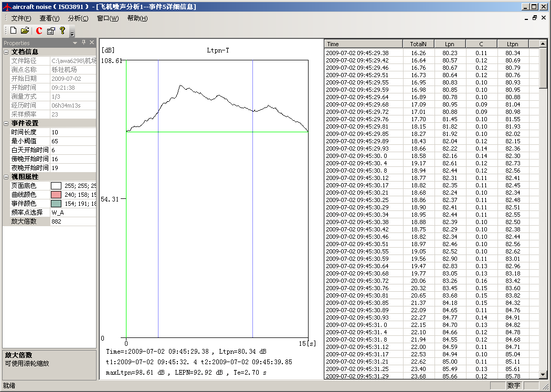The height and width of the screenshot is (392, 551).
Task: Open the Properties panel dropdown arrow
Action: (75, 43)
